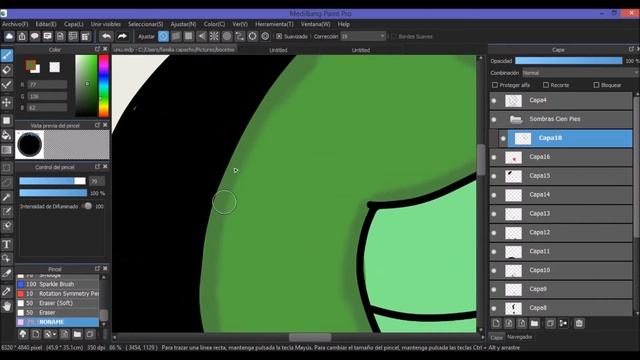Select layer Capa15 thumbnail
This screenshot has height=360, width=640.
click(513, 176)
